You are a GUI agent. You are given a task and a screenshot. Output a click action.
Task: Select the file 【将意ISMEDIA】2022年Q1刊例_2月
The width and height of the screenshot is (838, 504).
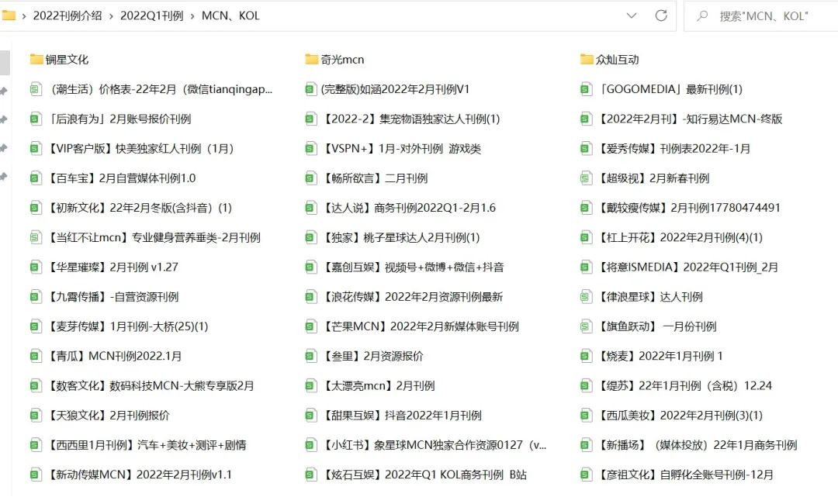coord(680,267)
